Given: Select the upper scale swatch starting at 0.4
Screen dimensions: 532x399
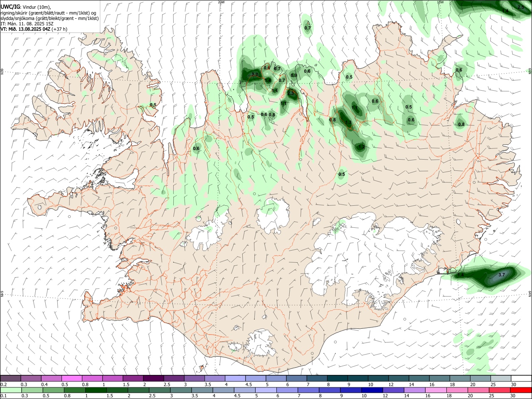Looking at the screenshot, I should click(51, 378).
